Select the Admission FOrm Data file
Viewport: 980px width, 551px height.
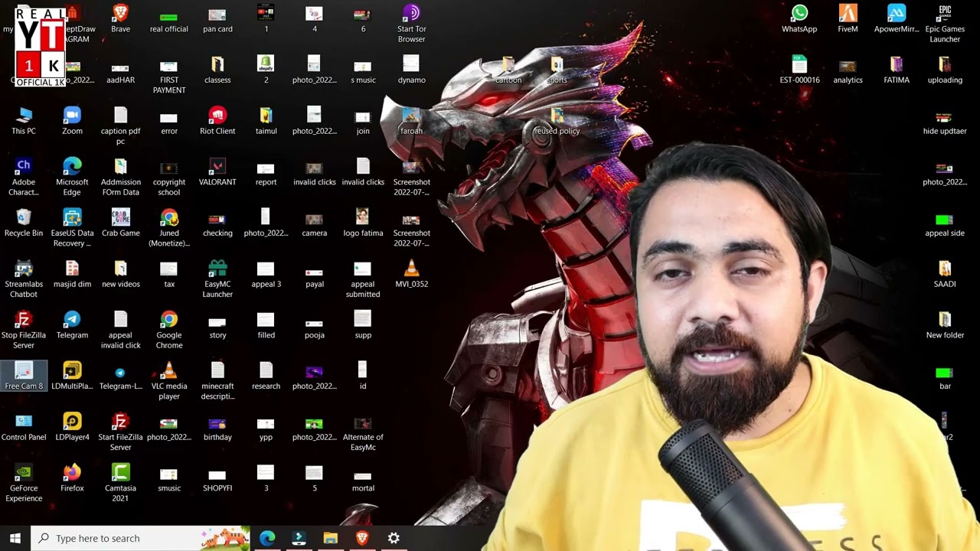click(x=120, y=177)
